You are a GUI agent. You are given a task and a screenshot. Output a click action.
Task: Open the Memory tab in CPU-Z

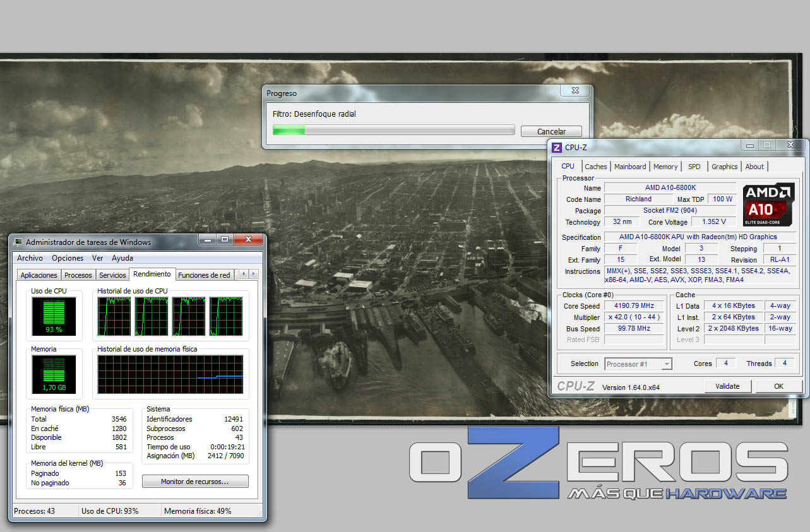click(x=665, y=167)
